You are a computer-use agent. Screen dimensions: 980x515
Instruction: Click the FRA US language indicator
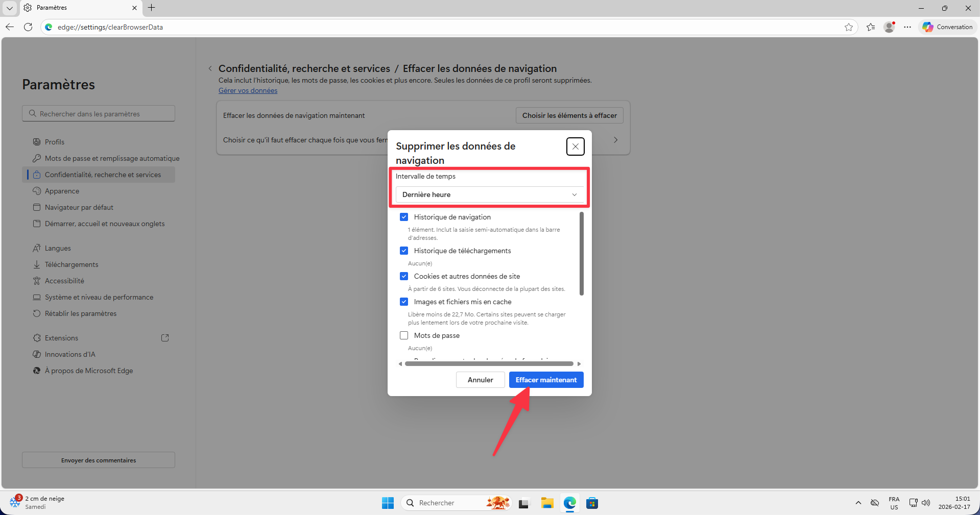click(x=894, y=503)
